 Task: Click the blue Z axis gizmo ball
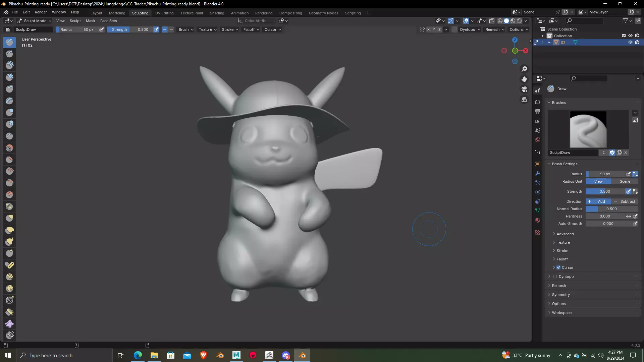coord(515,40)
